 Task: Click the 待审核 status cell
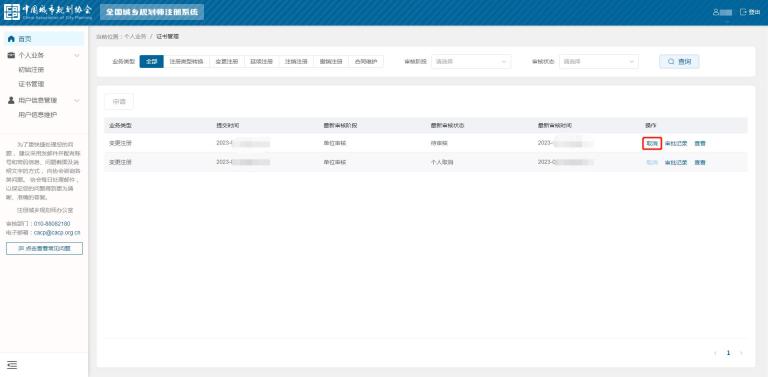tap(439, 143)
